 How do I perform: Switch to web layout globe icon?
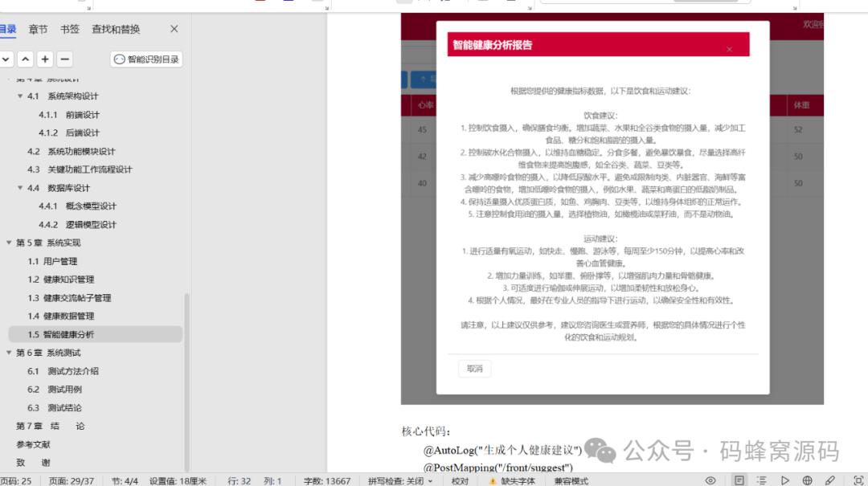(x=807, y=480)
